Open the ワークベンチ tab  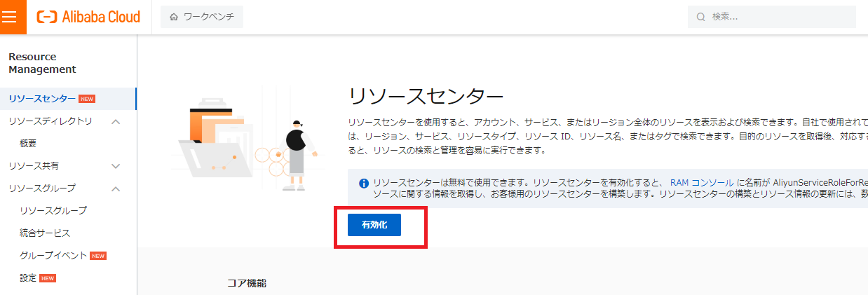pos(202,17)
